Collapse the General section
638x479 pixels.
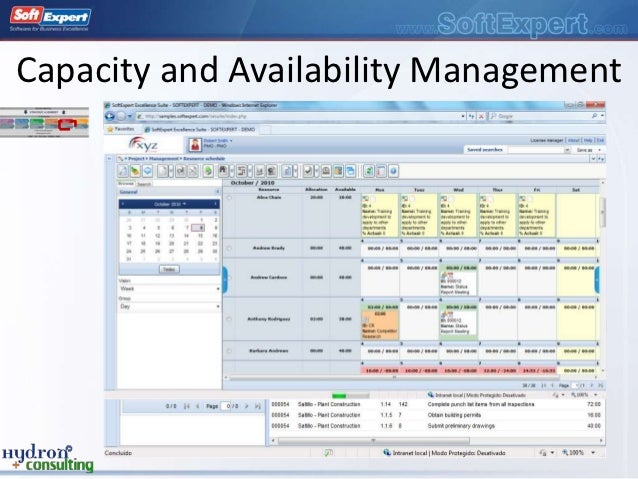pyautogui.click(x=217, y=192)
